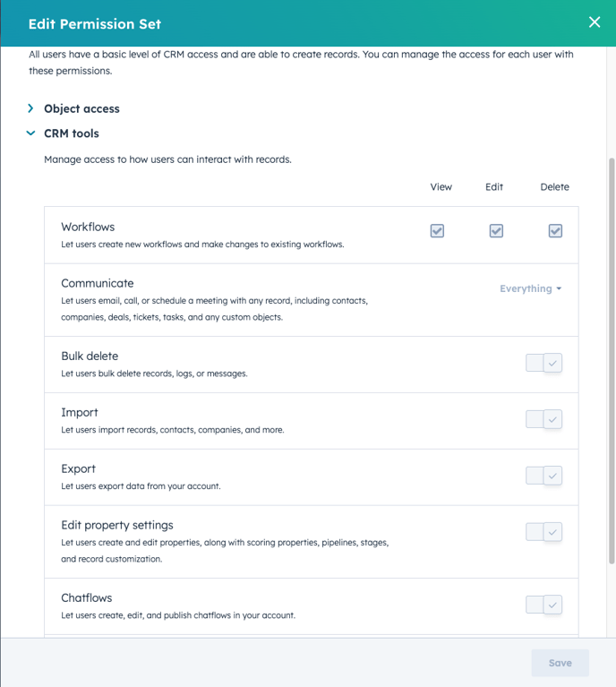Click the vertical scrollbar of the dialog
Image resolution: width=616 pixels, height=687 pixels.
[612, 358]
